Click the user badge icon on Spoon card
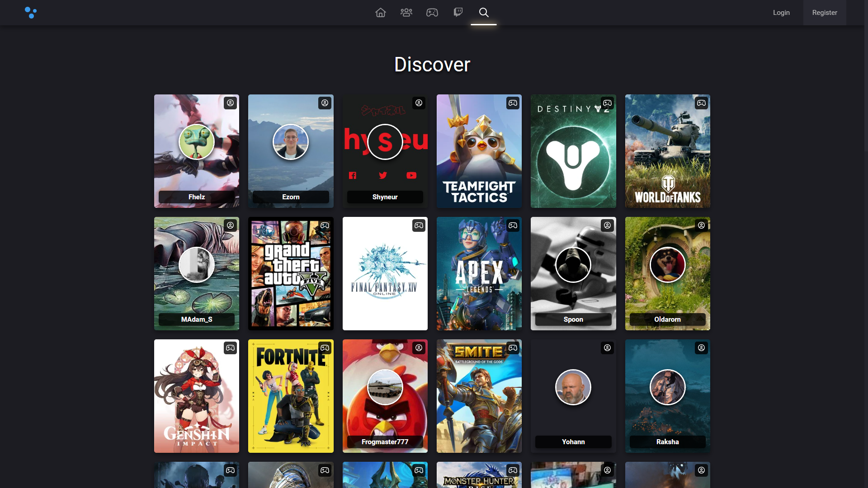This screenshot has width=868, height=488. coord(607,225)
